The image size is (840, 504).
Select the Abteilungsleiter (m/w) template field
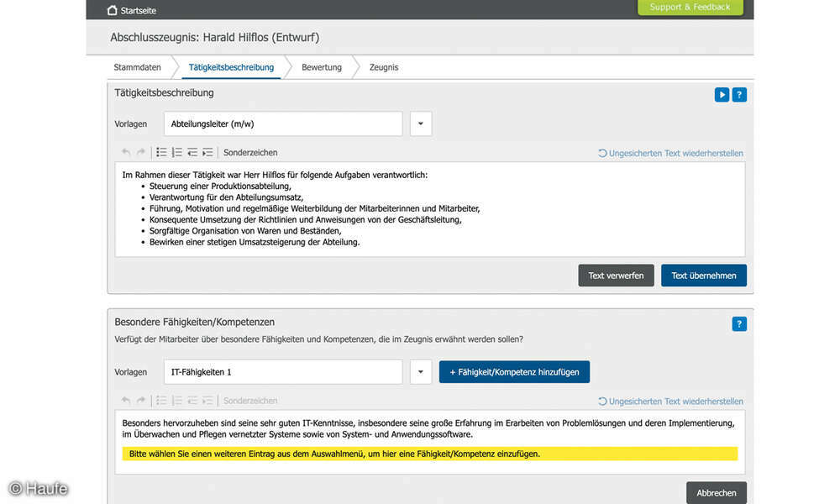coord(283,123)
